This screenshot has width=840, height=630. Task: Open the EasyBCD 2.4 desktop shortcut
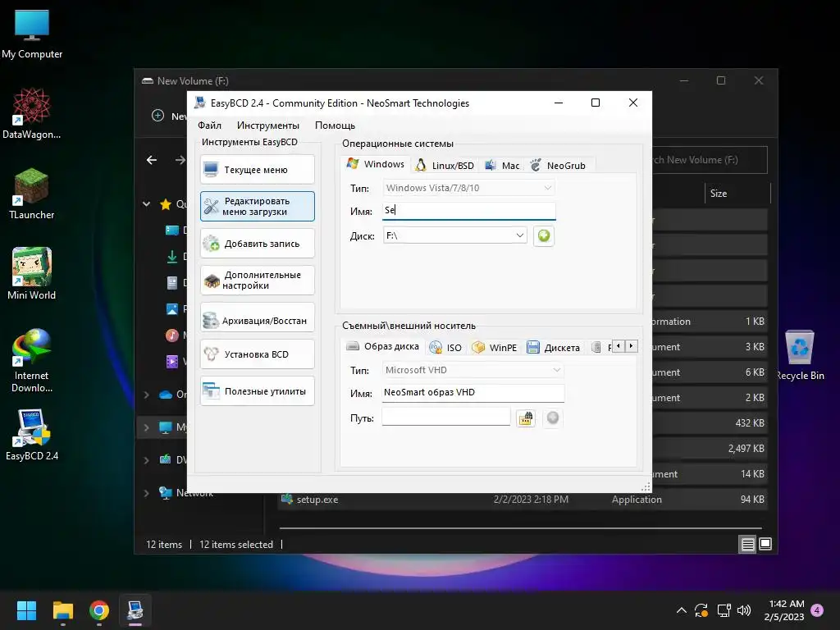coord(32,435)
